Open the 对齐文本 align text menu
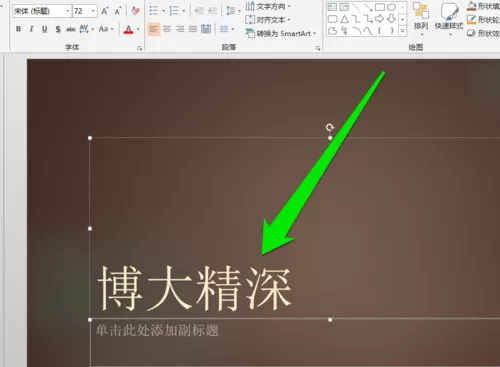500x367 pixels. [x=268, y=20]
